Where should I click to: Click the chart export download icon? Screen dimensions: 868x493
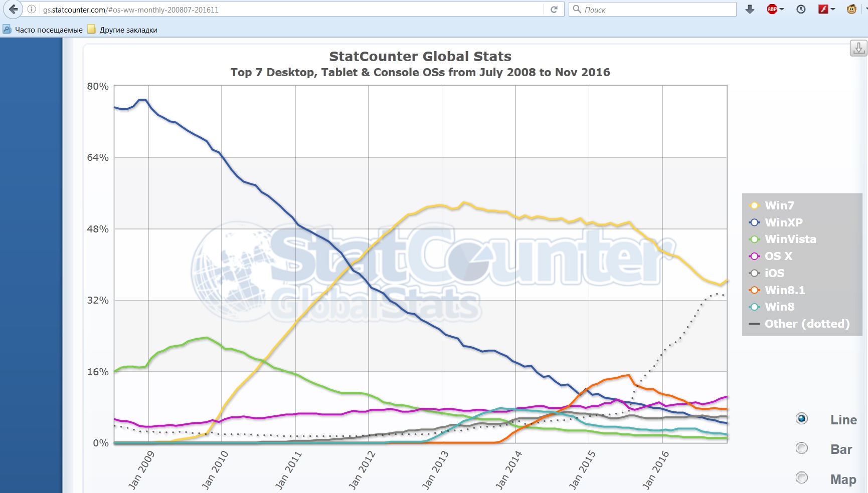(x=858, y=48)
